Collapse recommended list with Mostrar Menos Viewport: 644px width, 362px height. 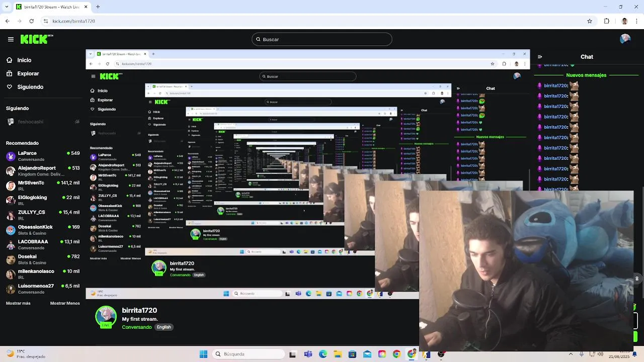pyautogui.click(x=65, y=303)
